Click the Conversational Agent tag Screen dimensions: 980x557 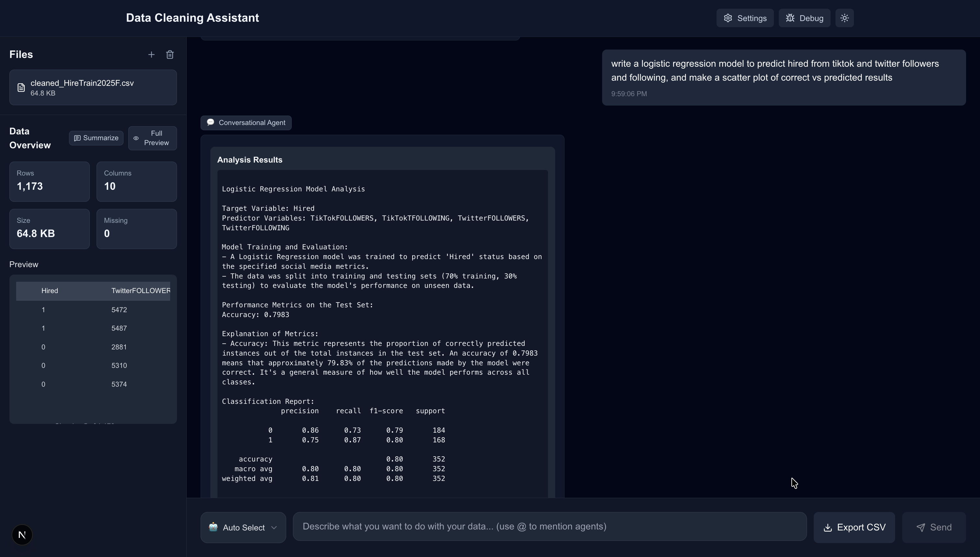coord(246,123)
